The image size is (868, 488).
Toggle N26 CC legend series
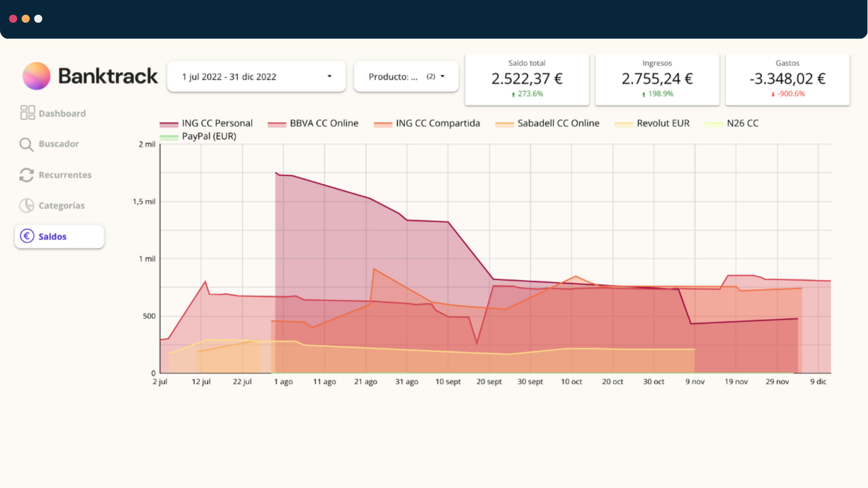732,123
